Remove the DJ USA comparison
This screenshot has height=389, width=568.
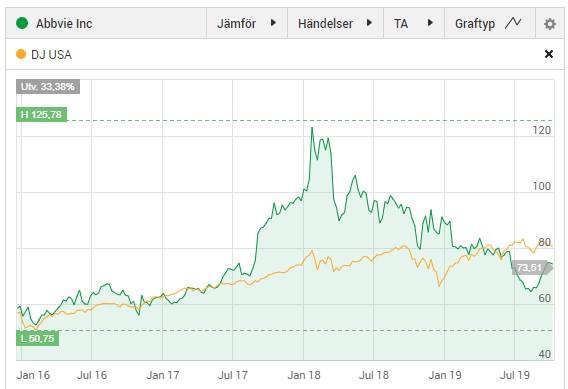[x=549, y=54]
